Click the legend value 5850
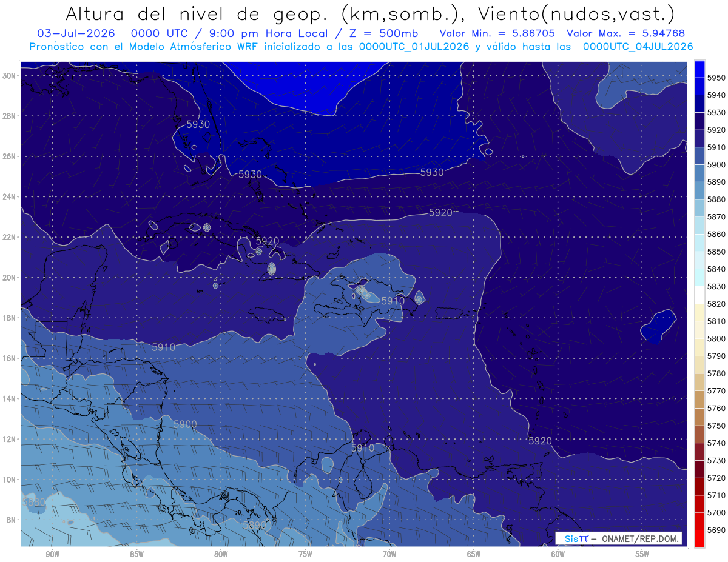This screenshot has width=728, height=562. tap(716, 252)
